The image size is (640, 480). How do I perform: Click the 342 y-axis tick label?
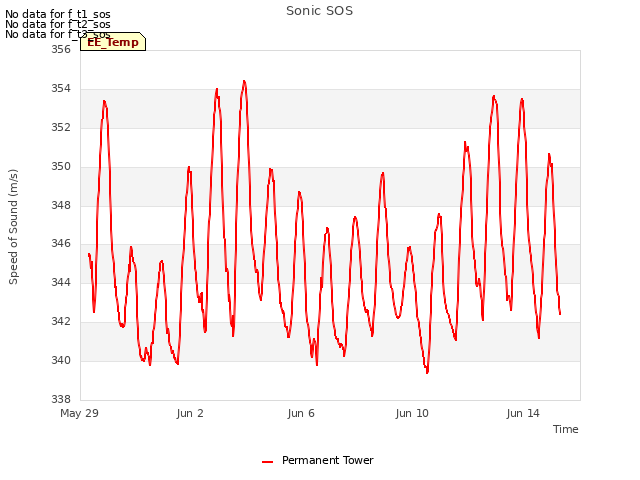pyautogui.click(x=61, y=321)
